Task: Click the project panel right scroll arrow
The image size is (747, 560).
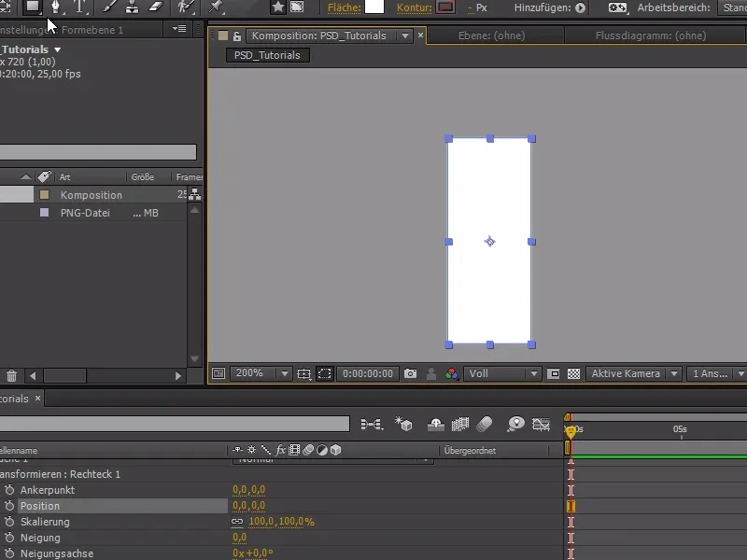Action: click(178, 376)
